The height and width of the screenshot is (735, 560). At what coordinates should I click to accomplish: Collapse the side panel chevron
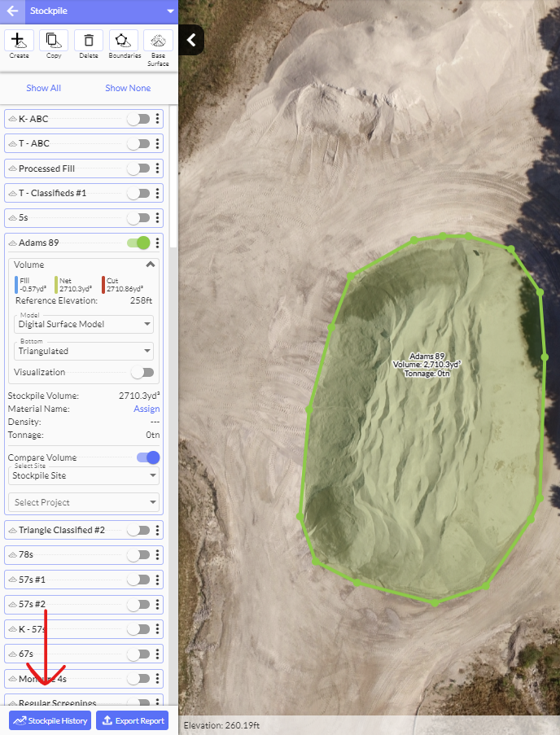coord(191,40)
